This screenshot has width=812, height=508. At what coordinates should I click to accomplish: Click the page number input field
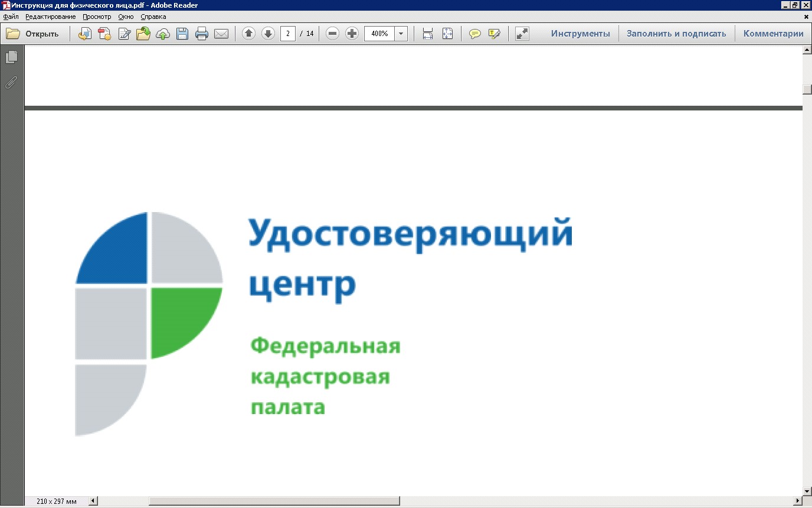click(288, 34)
